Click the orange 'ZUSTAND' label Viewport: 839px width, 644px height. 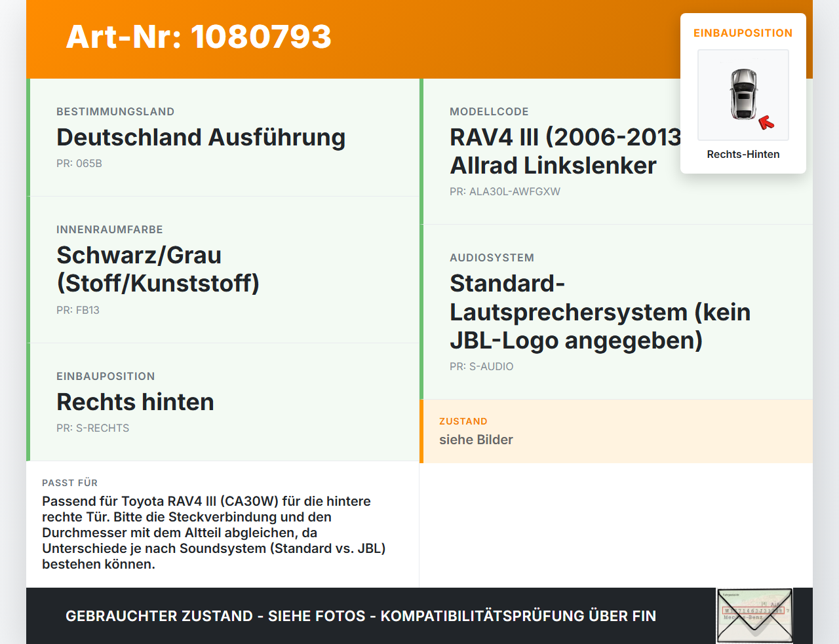(x=463, y=421)
